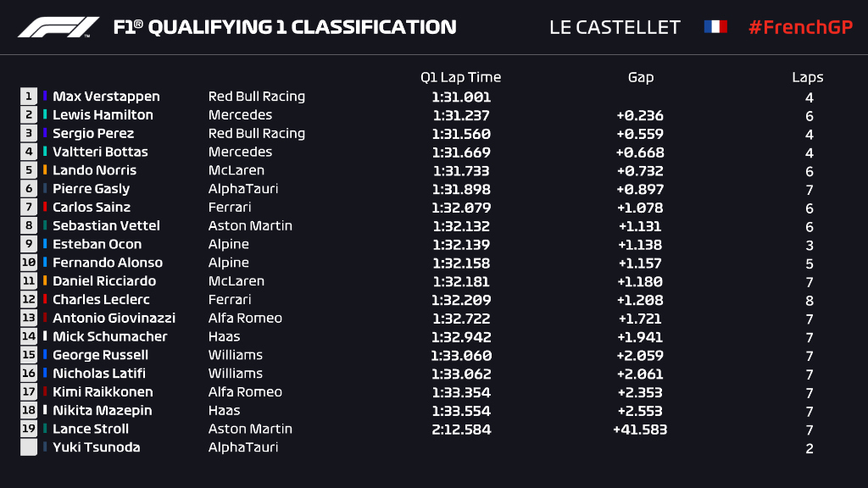Viewport: 868px width, 488px height.
Task: Click the LE CASTELLET venue label
Action: click(x=615, y=27)
